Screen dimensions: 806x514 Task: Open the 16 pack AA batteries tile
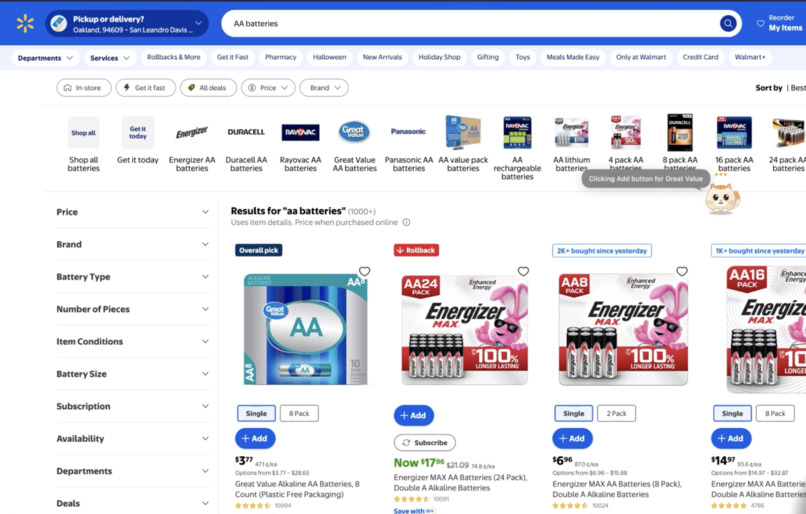[734, 144]
